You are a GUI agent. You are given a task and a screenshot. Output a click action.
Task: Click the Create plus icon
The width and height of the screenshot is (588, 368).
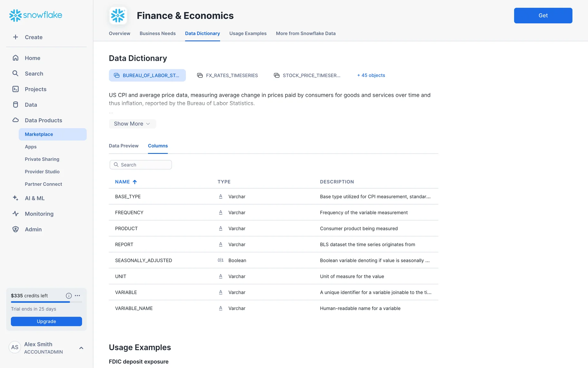[x=15, y=37]
